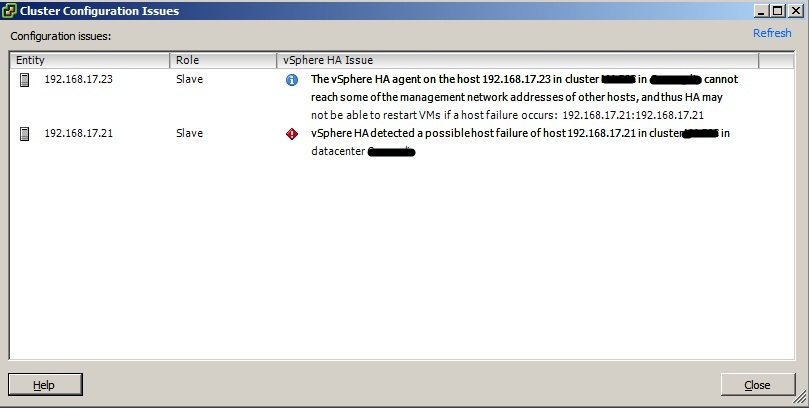Click the red error diamond icon
This screenshot has height=408, width=809.
pos(292,134)
